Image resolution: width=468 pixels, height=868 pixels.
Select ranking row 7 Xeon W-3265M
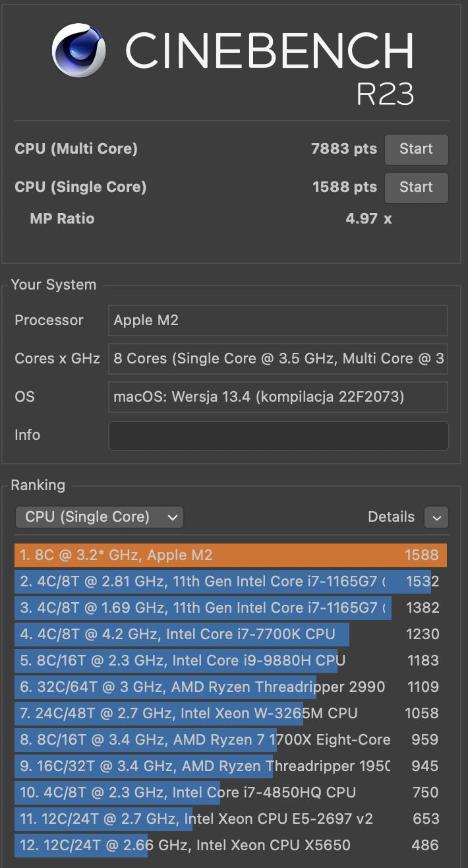231,714
